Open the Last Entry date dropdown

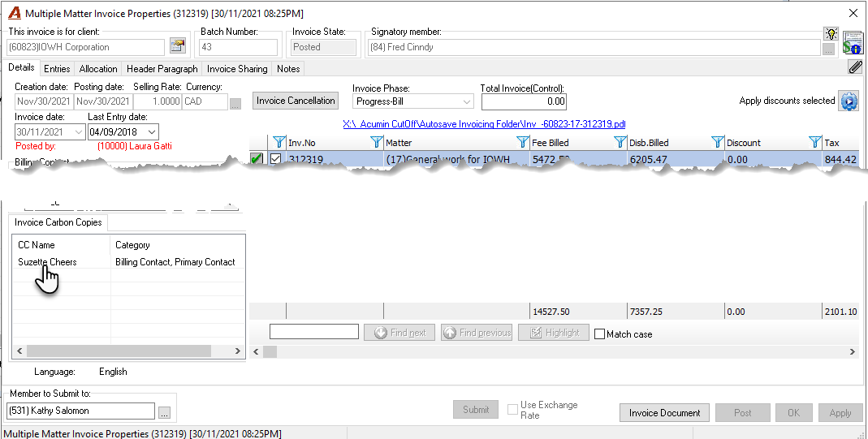tap(152, 132)
